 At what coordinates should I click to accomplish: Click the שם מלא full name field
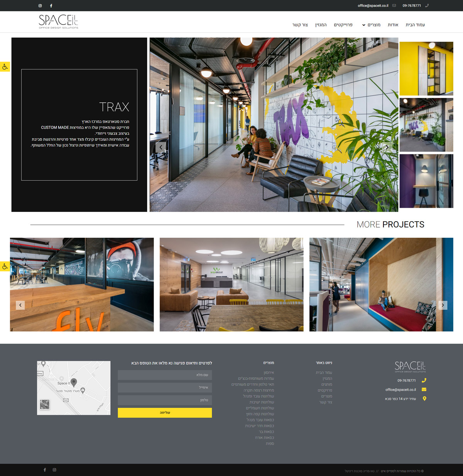tap(165, 375)
